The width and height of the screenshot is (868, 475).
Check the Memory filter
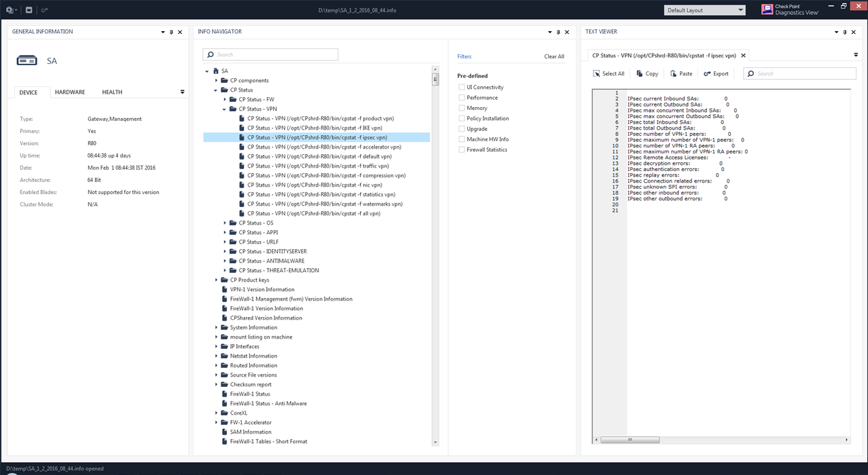pyautogui.click(x=462, y=108)
